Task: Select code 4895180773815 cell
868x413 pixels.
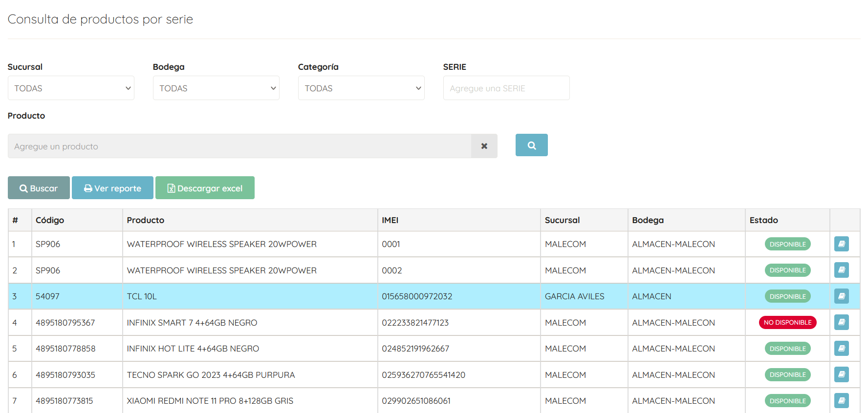Action: point(77,401)
